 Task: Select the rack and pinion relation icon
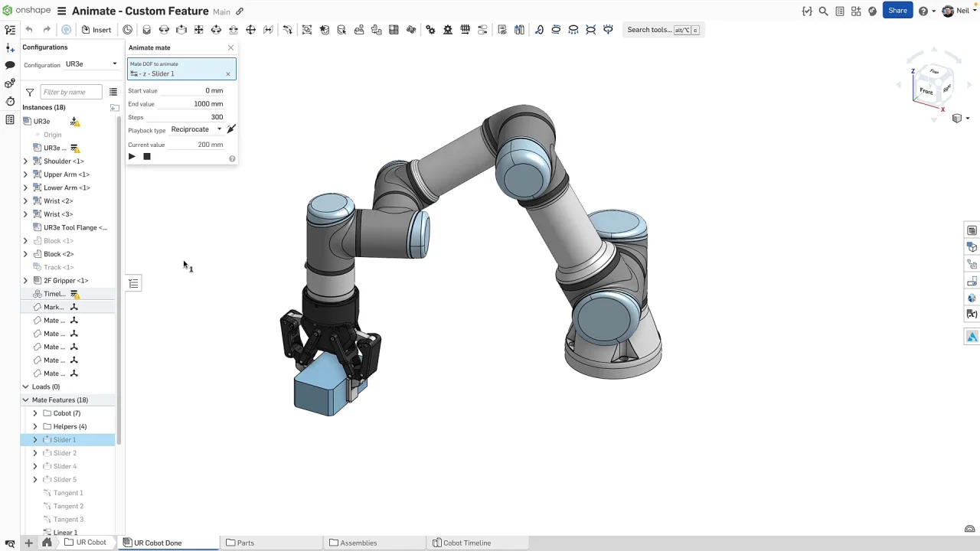448,30
